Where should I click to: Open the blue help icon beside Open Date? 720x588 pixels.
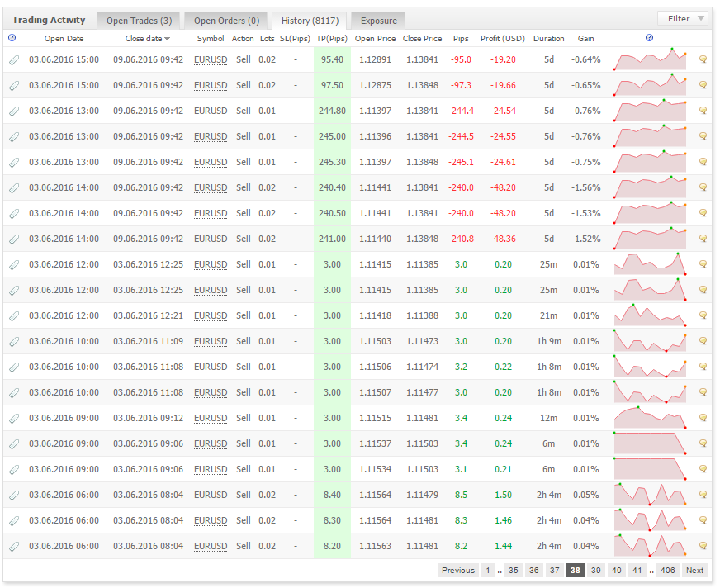click(x=12, y=38)
